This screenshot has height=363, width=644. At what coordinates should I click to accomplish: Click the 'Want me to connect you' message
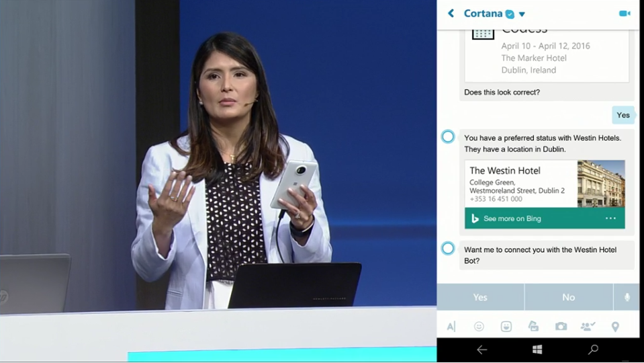(x=547, y=255)
